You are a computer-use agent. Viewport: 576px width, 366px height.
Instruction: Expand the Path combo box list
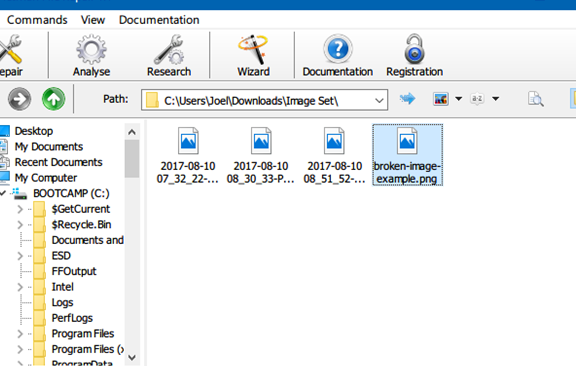379,100
